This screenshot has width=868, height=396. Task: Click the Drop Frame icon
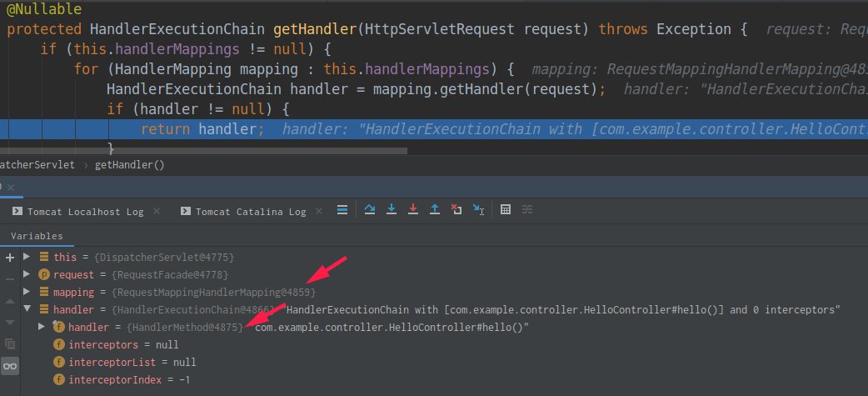click(456, 210)
